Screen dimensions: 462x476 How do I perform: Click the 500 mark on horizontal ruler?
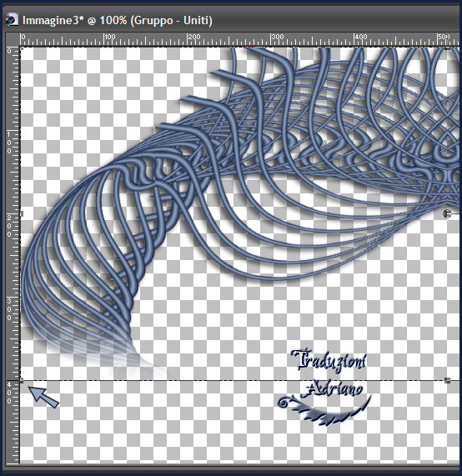[444, 37]
